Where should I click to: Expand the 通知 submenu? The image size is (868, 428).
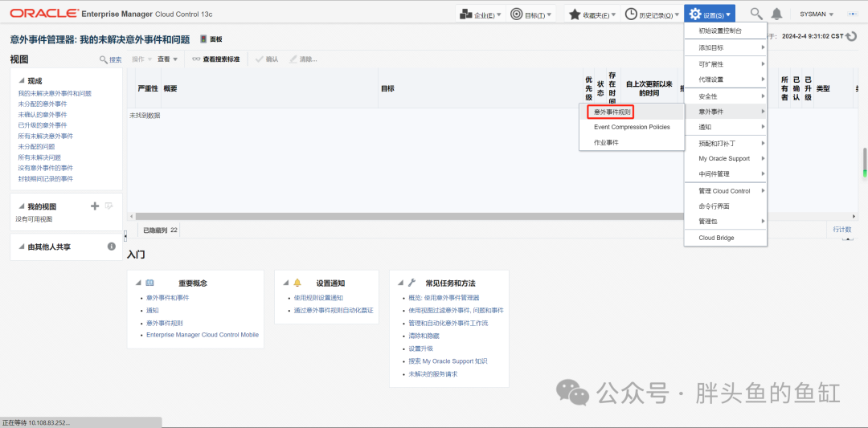coord(726,127)
